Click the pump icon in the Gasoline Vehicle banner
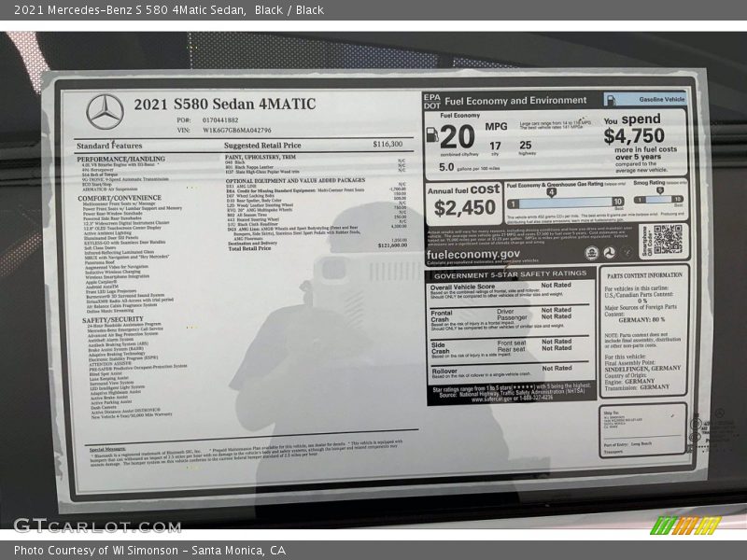Viewport: 747px width, 560px height. (x=613, y=100)
